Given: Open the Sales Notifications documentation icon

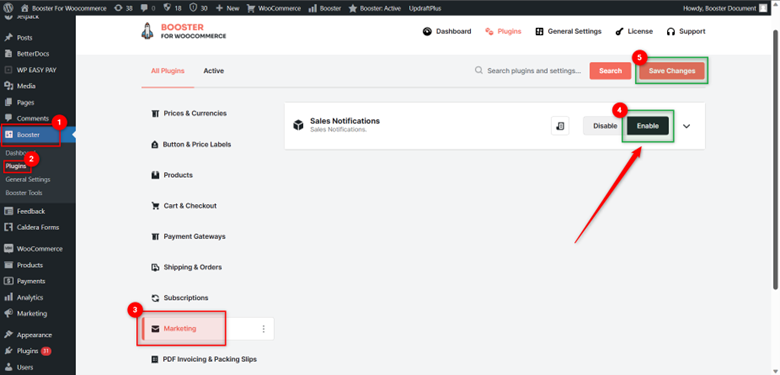Looking at the screenshot, I should coord(560,126).
